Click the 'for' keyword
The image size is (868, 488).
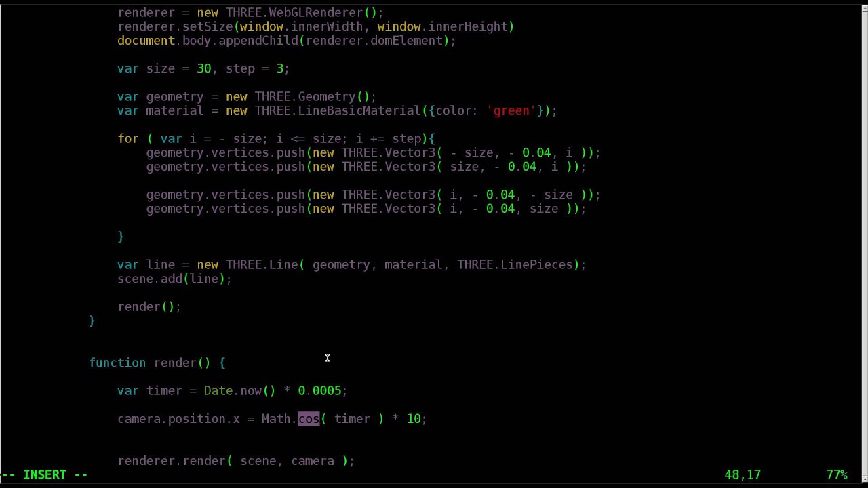coord(128,138)
